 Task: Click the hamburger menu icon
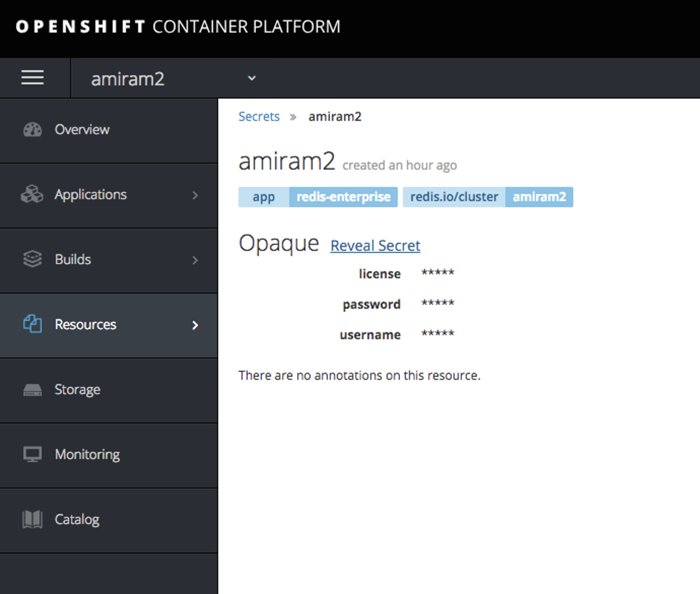point(33,78)
